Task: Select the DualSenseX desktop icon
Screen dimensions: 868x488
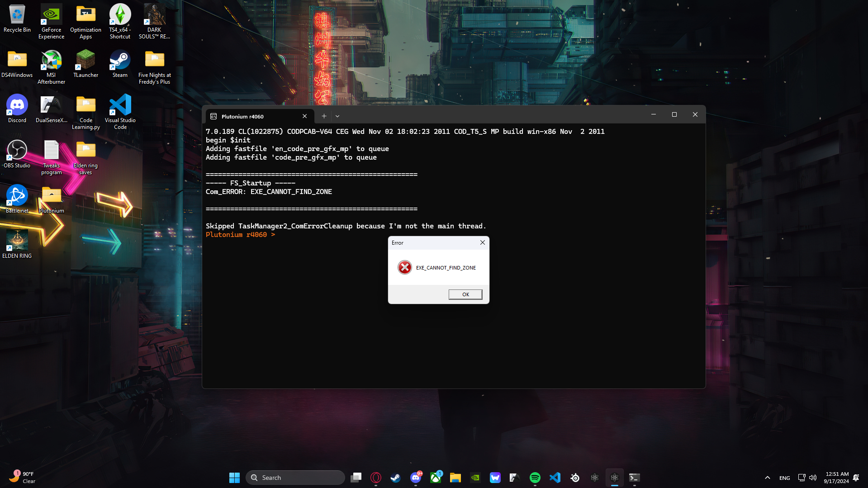Action: coord(52,109)
